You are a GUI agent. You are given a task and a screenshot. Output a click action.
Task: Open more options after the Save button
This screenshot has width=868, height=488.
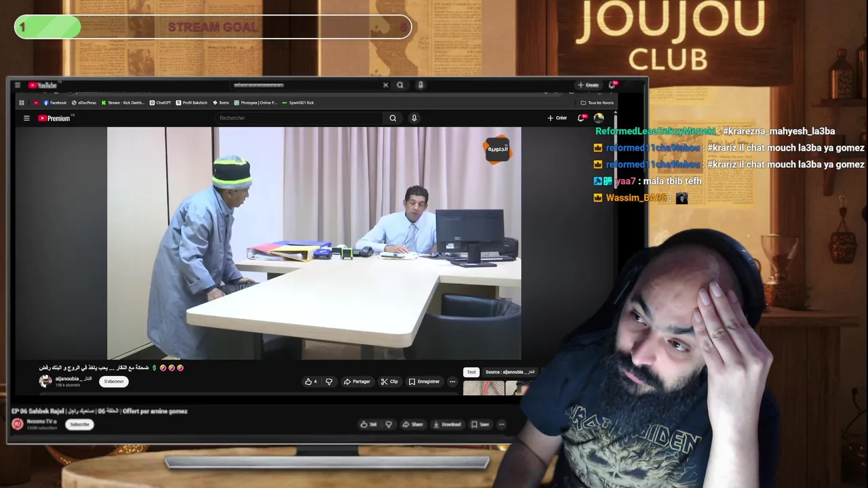coord(502,424)
